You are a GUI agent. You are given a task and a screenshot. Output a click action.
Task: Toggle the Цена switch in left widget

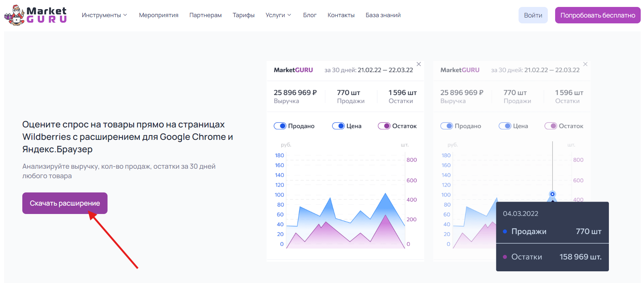click(x=338, y=126)
